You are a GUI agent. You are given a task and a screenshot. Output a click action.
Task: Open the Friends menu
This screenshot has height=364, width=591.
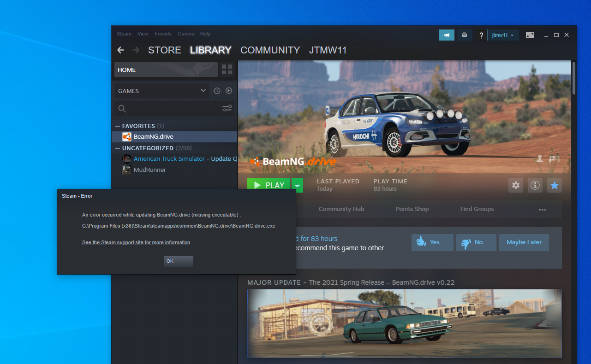click(x=163, y=34)
